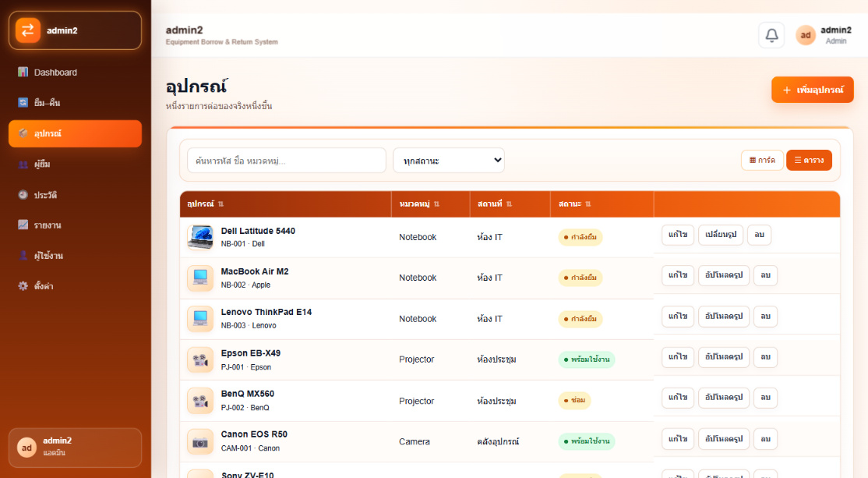Open ผู้ใช้งาน page from sidebar

coord(76,255)
